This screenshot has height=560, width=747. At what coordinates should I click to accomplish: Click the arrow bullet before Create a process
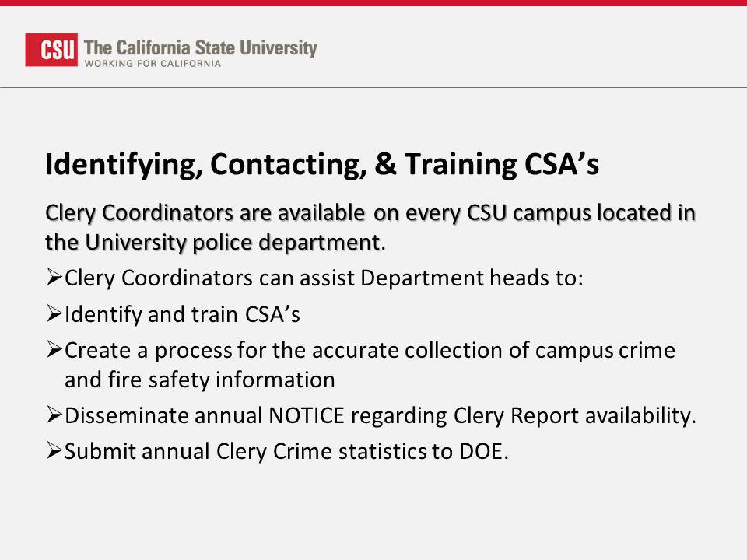pos(54,349)
